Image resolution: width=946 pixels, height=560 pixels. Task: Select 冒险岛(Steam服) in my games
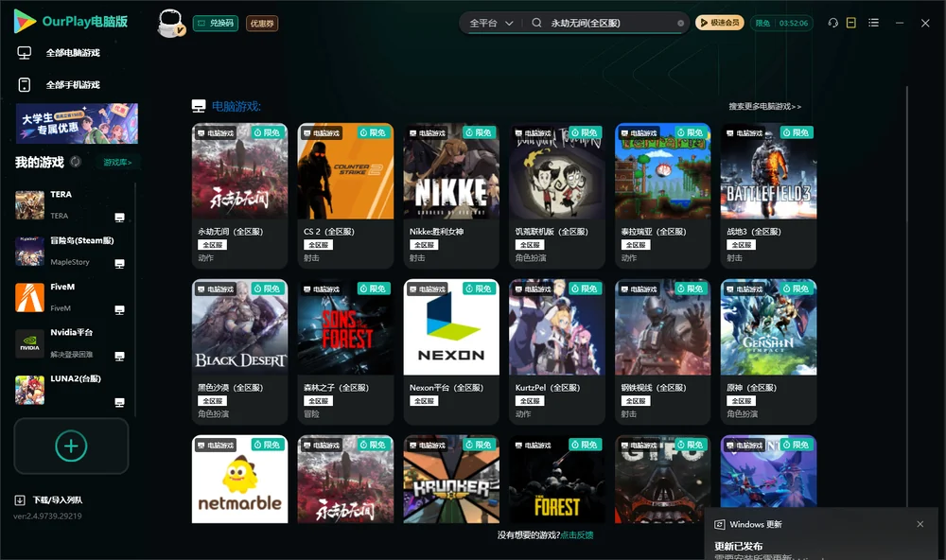coord(69,251)
